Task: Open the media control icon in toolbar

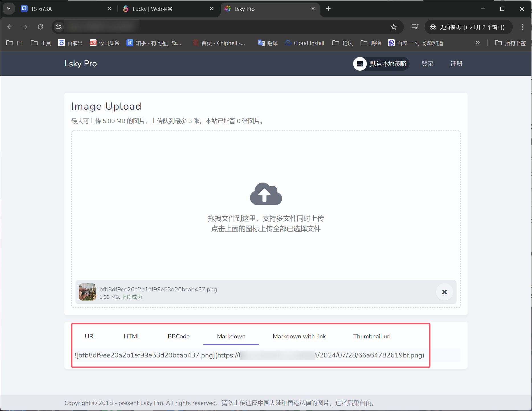Action: [x=415, y=27]
